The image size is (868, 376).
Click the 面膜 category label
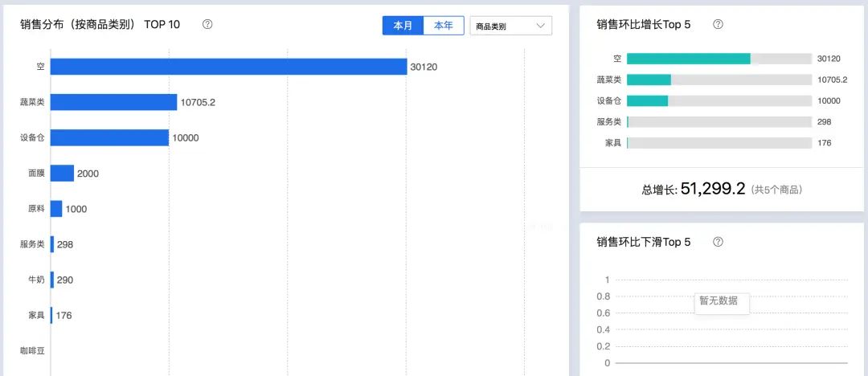tap(36, 174)
